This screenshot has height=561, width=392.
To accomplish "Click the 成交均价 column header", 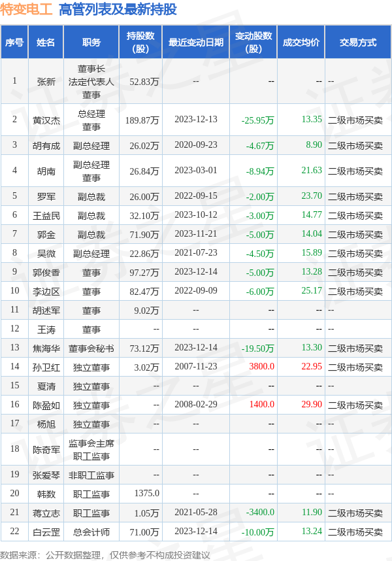I will (x=301, y=42).
